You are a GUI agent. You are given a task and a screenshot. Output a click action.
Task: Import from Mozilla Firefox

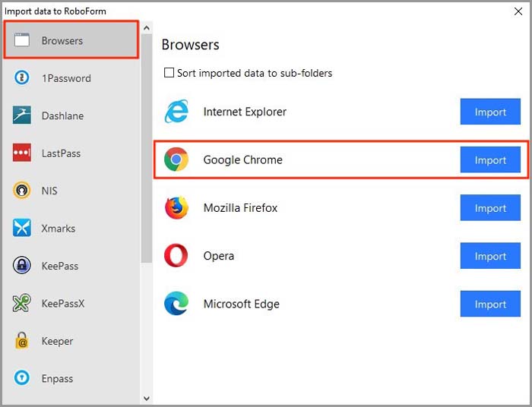pyautogui.click(x=490, y=208)
